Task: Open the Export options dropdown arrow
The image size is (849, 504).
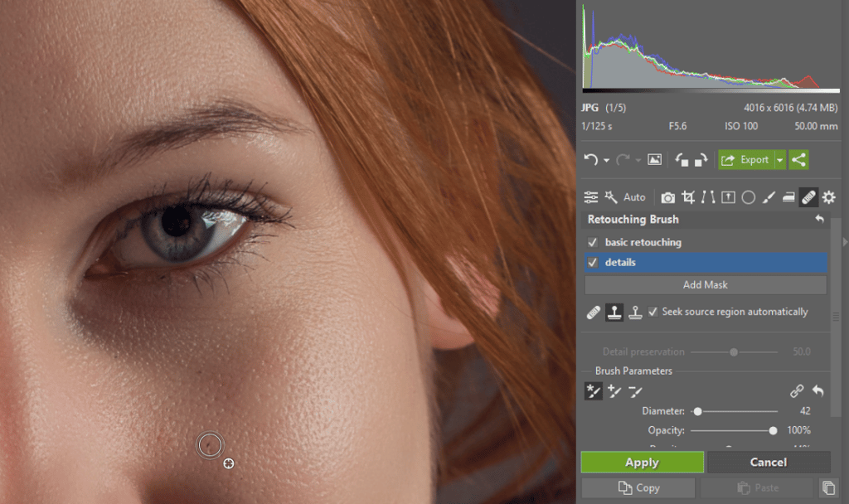Action: [x=779, y=160]
